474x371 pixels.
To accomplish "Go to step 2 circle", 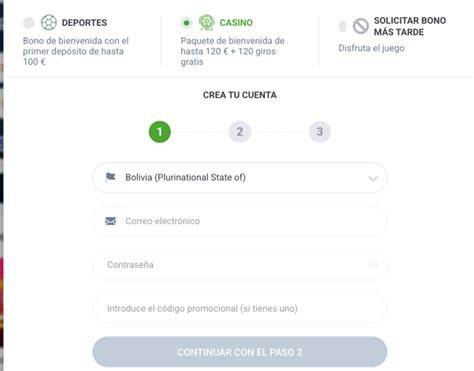I will click(x=240, y=132).
